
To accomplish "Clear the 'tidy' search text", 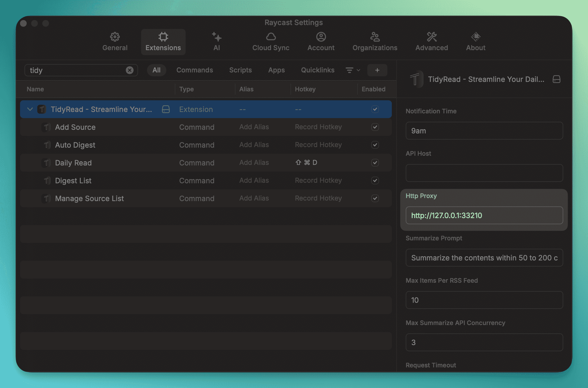I will (129, 70).
